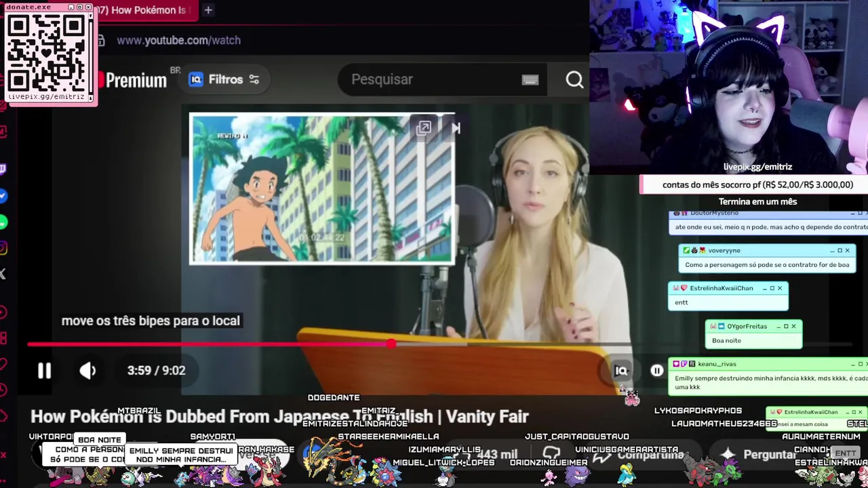Open the cloud icon in browser sidebar
This screenshot has width=868, height=488.
click(x=3, y=415)
